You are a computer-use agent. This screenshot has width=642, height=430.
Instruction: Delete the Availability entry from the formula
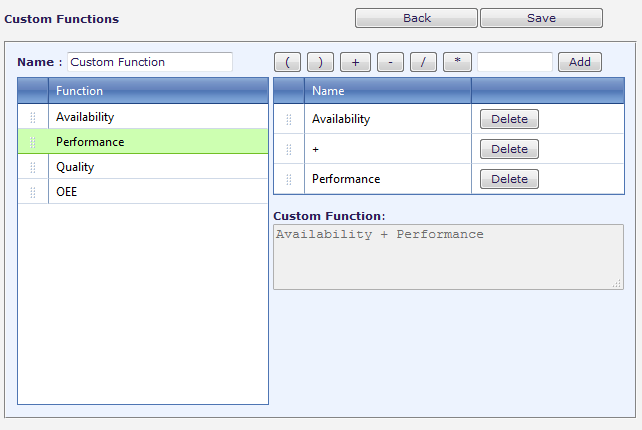[509, 119]
